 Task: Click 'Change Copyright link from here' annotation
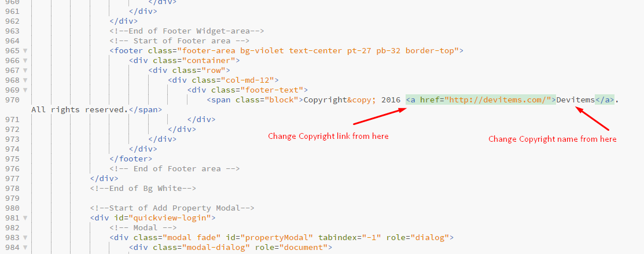click(x=328, y=136)
